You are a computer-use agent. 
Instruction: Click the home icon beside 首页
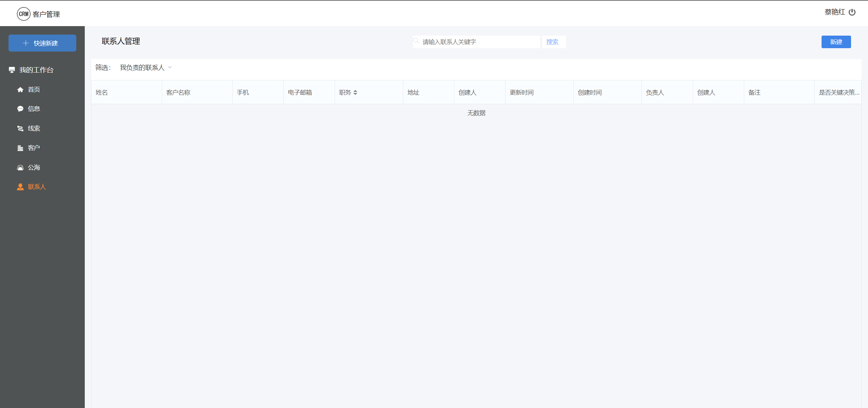(x=20, y=90)
